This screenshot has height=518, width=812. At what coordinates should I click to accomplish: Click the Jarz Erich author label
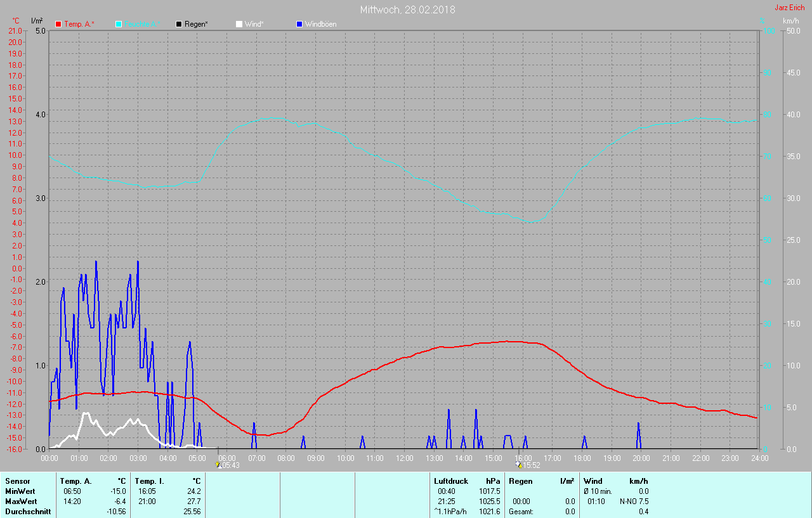(789, 8)
